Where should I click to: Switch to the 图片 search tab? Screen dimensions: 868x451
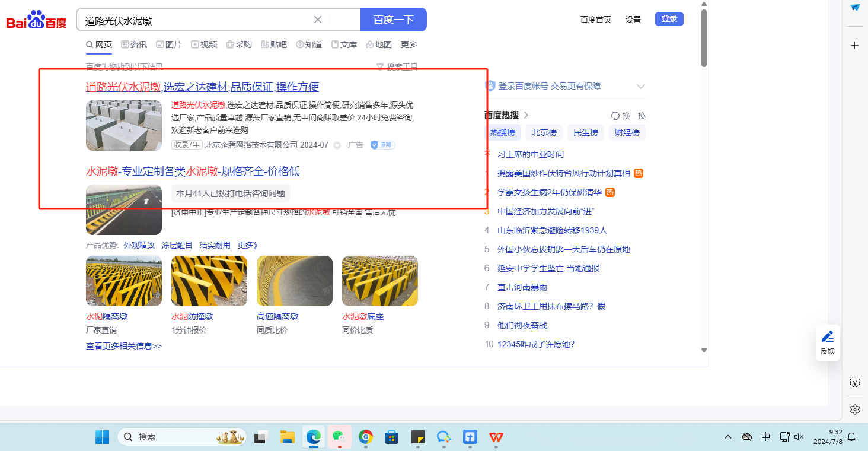169,45
